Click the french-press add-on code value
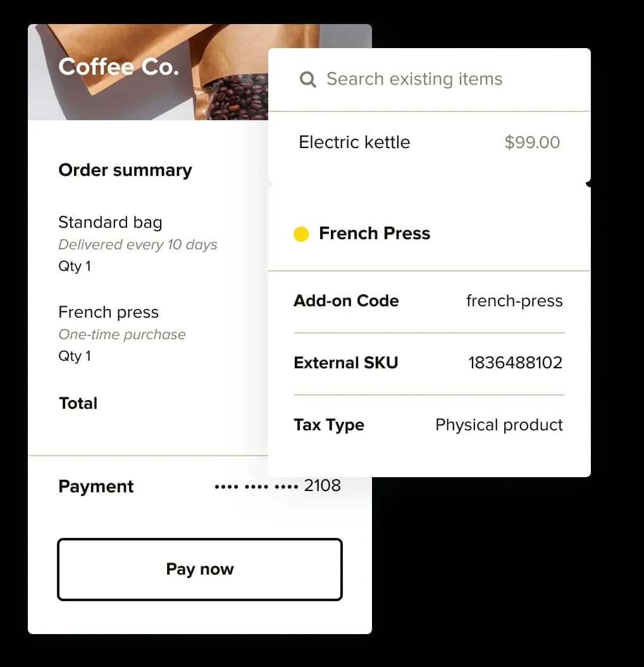Image resolution: width=644 pixels, height=667 pixels. point(514,301)
